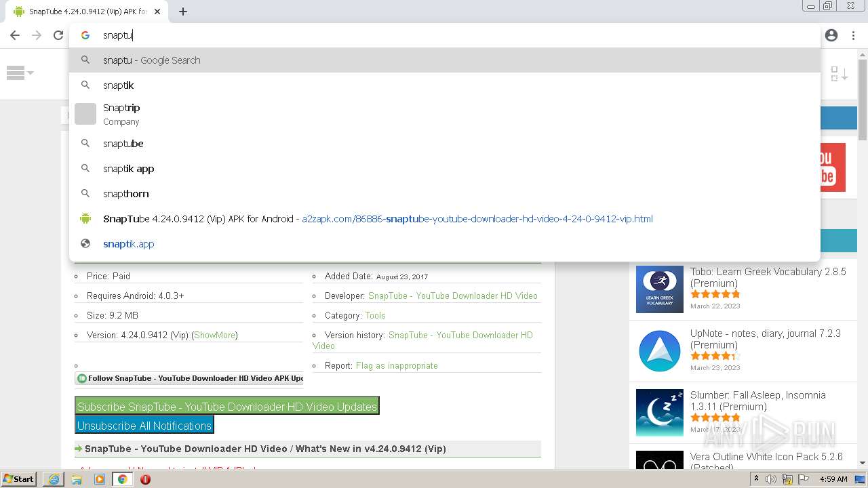The width and height of the screenshot is (868, 488).
Task: Click into the address bar text 'snaptu'
Action: (x=117, y=35)
